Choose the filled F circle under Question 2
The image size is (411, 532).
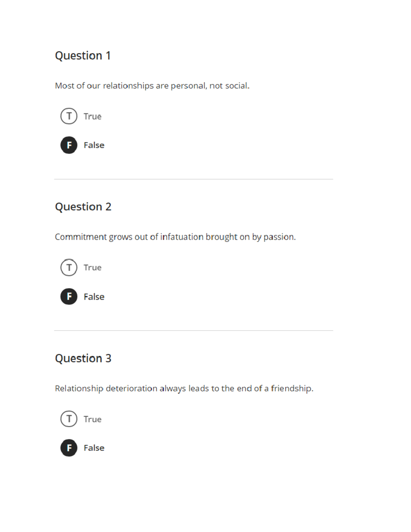(69, 296)
